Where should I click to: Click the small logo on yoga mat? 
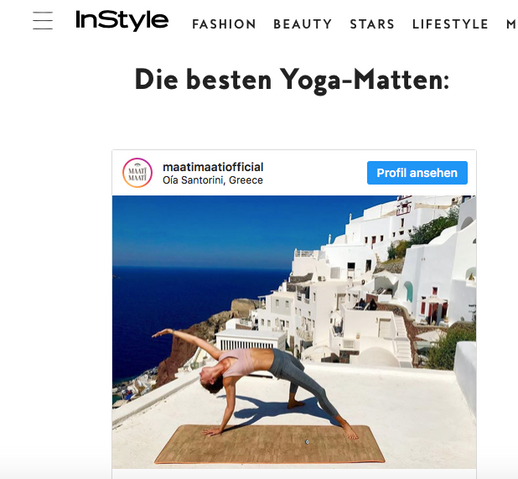click(307, 442)
